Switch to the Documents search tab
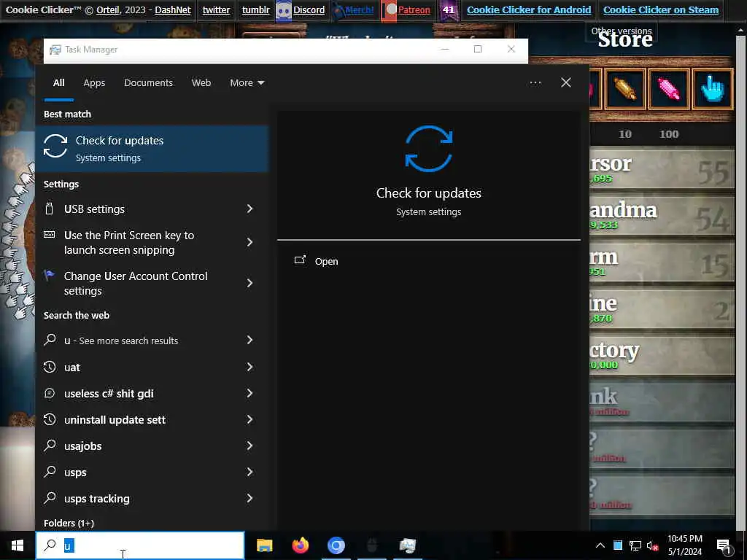The height and width of the screenshot is (560, 747). [x=148, y=83]
